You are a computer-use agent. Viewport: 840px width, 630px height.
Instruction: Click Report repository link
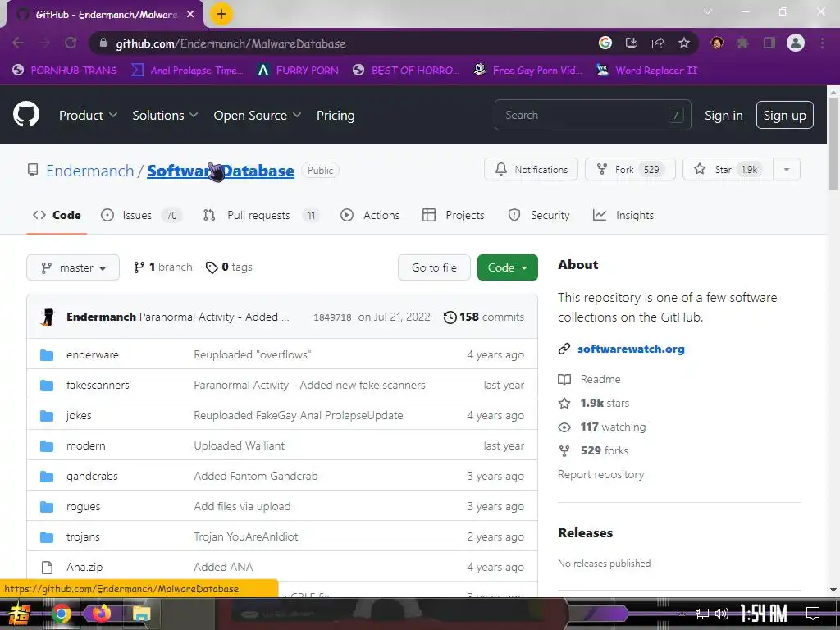[x=600, y=474]
